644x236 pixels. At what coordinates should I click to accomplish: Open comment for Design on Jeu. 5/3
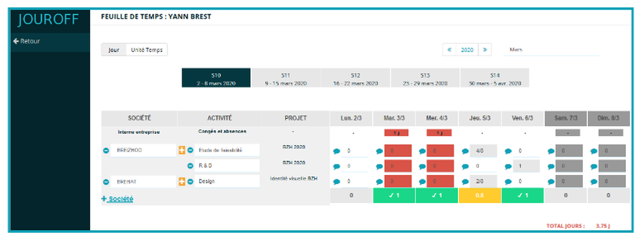coord(466,182)
